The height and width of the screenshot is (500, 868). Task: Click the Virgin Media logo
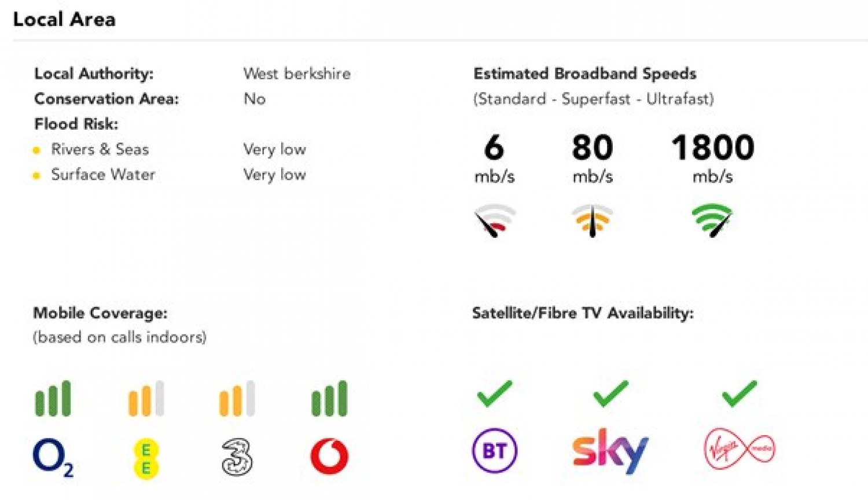point(740,448)
